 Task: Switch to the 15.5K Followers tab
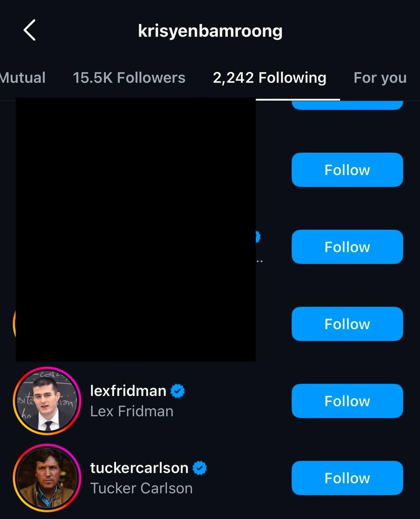point(129,77)
